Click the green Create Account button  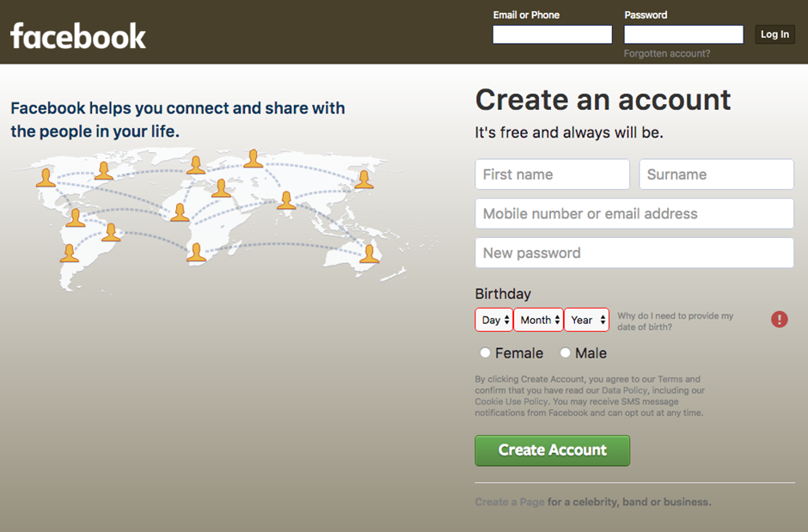pyautogui.click(x=552, y=450)
